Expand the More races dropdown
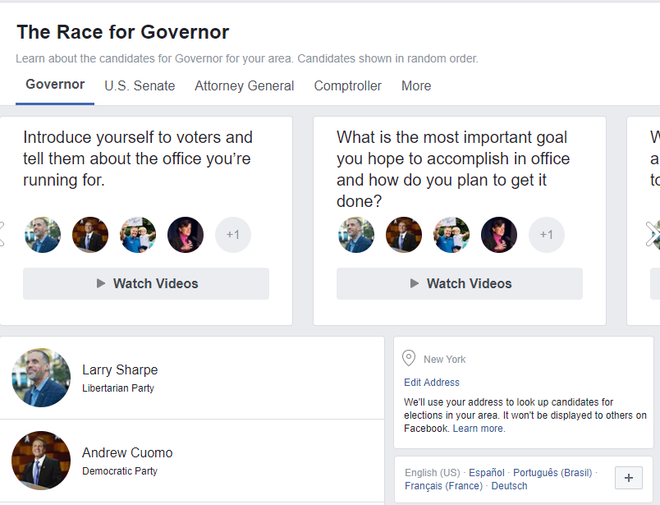Viewport: 660px width, 505px height. pos(416,86)
